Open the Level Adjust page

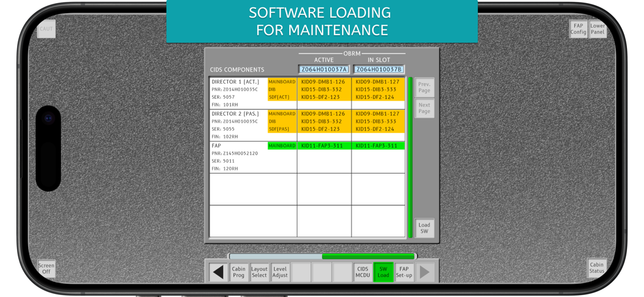280,272
